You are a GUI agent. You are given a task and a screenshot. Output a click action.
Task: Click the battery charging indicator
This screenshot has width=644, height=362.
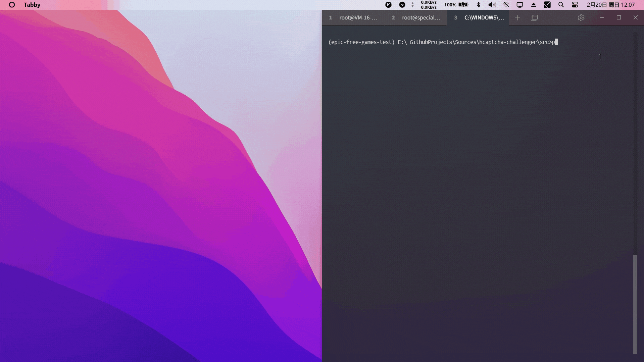point(463,5)
